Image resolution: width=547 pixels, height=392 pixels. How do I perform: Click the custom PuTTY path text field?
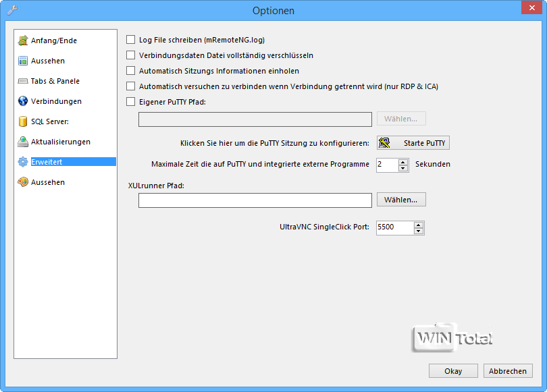coord(255,119)
